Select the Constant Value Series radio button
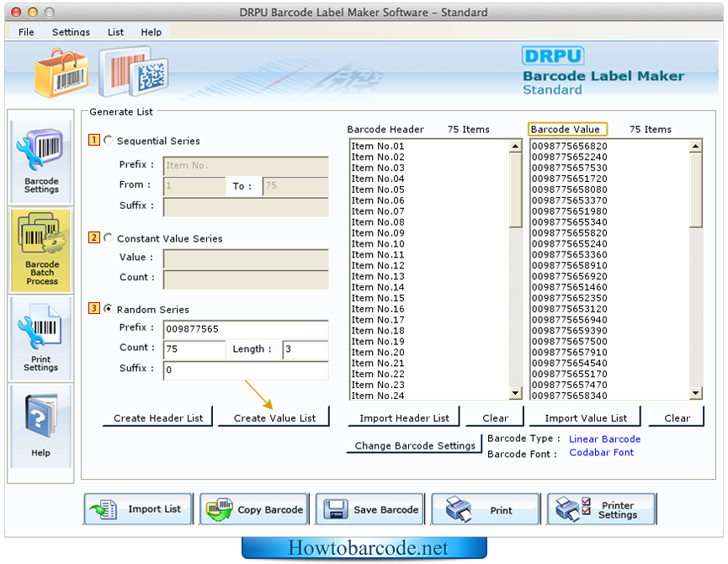Viewport: 728px width, 564px height. 109,237
